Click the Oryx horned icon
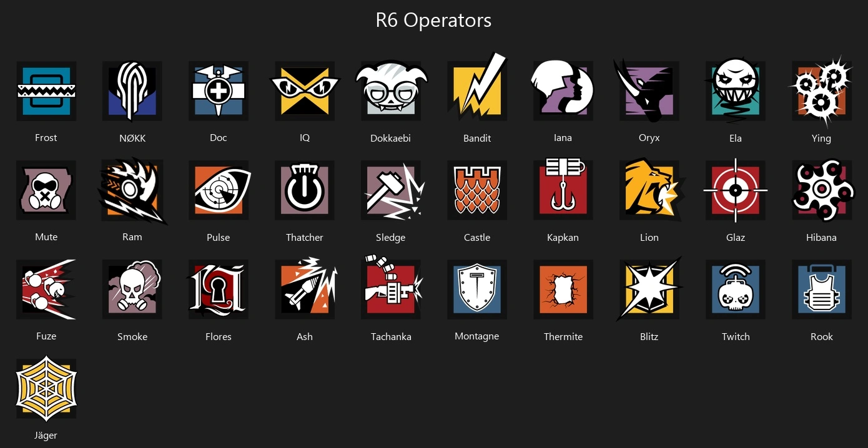Screen dimensions: 868x448 click(x=647, y=91)
